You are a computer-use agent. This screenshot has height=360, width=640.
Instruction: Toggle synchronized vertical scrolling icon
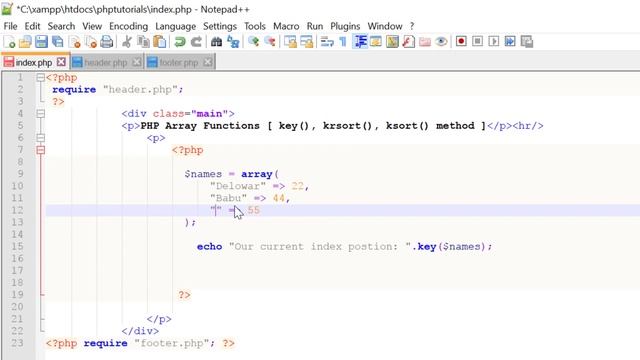(290, 42)
